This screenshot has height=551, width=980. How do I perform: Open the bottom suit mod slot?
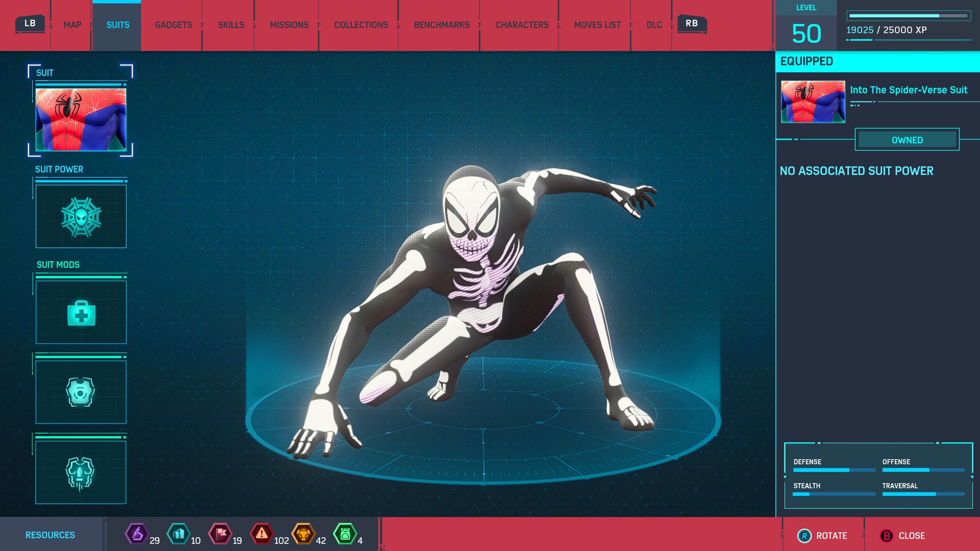81,472
